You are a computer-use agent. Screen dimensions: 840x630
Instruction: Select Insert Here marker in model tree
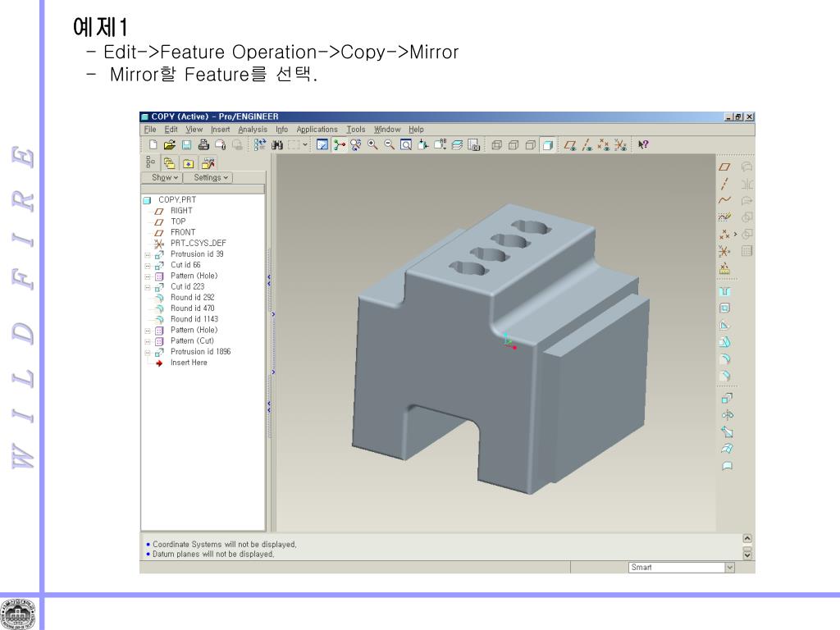(x=189, y=363)
